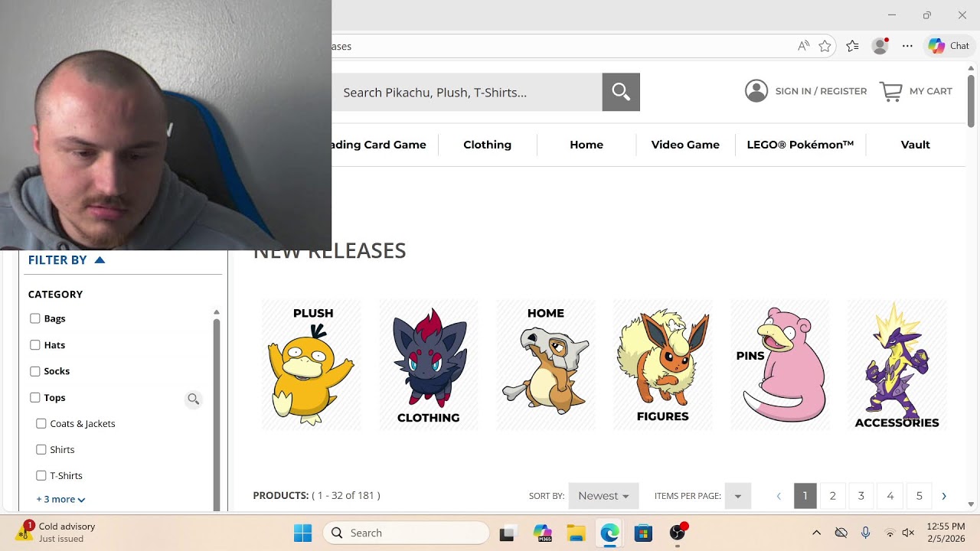This screenshot has width=980, height=551.
Task: Click the Sign In / Register link
Action: coord(821,91)
